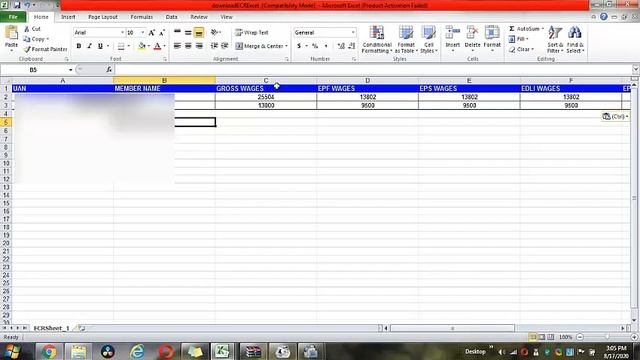The image size is (640, 360).
Task: Switch to the Review tab
Action: pos(199,17)
